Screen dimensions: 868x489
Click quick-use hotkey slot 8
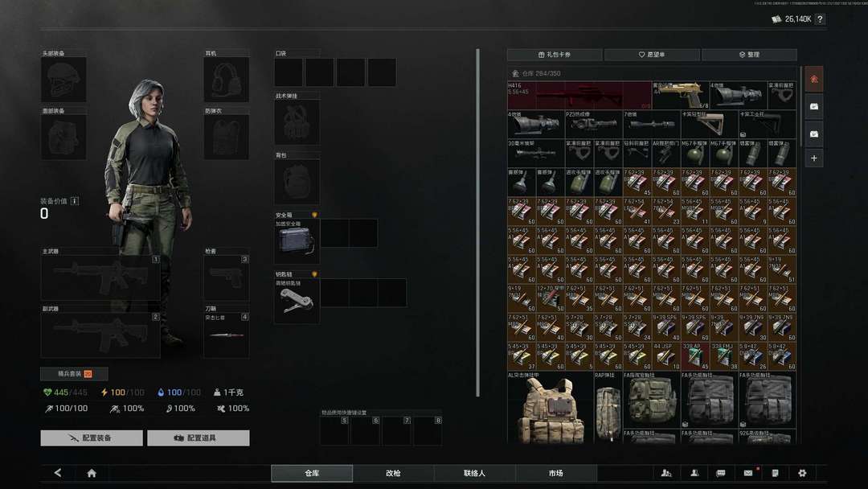[428, 431]
